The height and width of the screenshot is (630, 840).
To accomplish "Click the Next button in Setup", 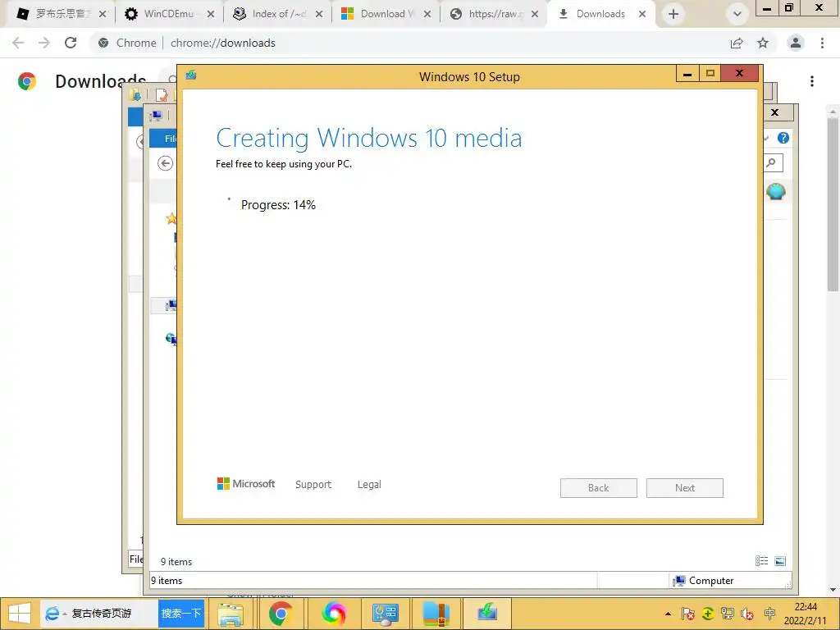I will (x=685, y=488).
